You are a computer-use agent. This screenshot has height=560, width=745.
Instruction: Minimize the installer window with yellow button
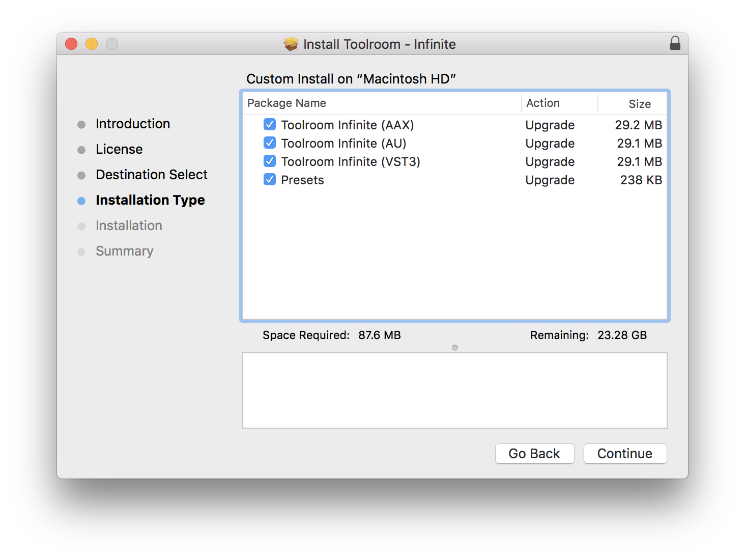click(92, 44)
